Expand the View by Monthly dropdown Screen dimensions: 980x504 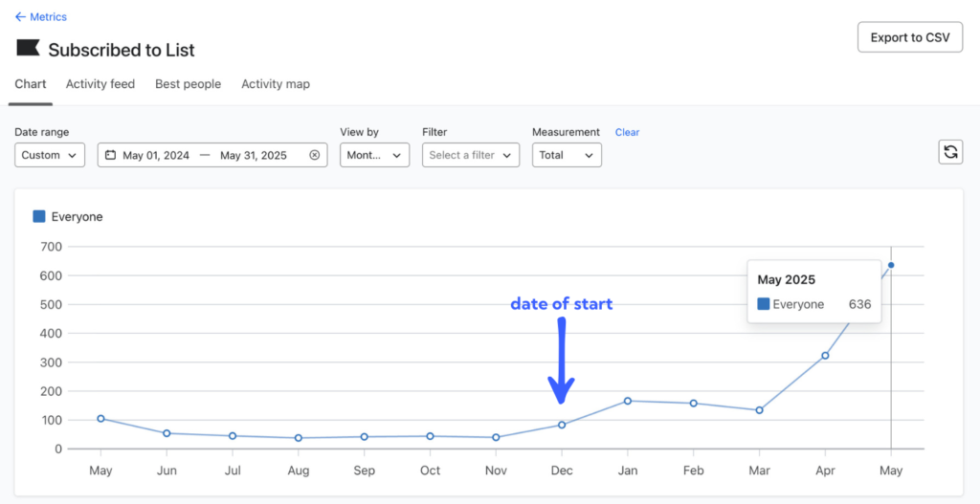pyautogui.click(x=374, y=155)
